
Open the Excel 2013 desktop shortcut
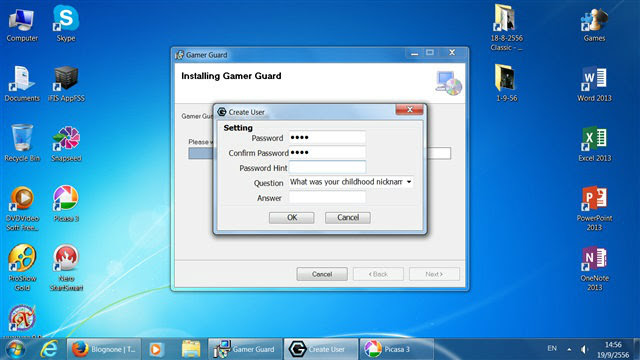[594, 144]
